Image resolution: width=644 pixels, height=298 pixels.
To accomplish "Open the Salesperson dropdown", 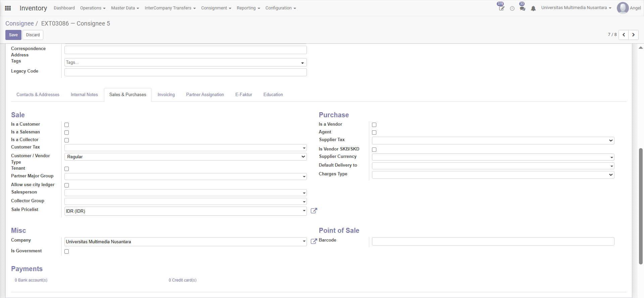I will 185,193.
